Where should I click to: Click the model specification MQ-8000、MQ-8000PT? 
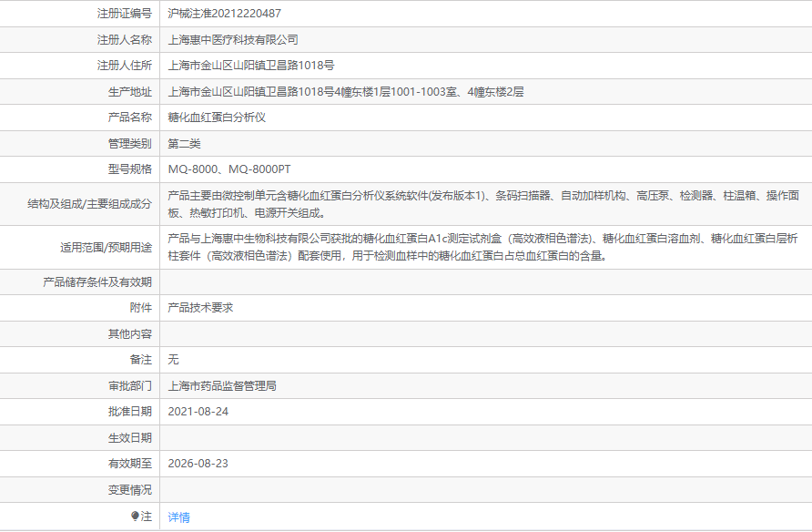pos(229,169)
